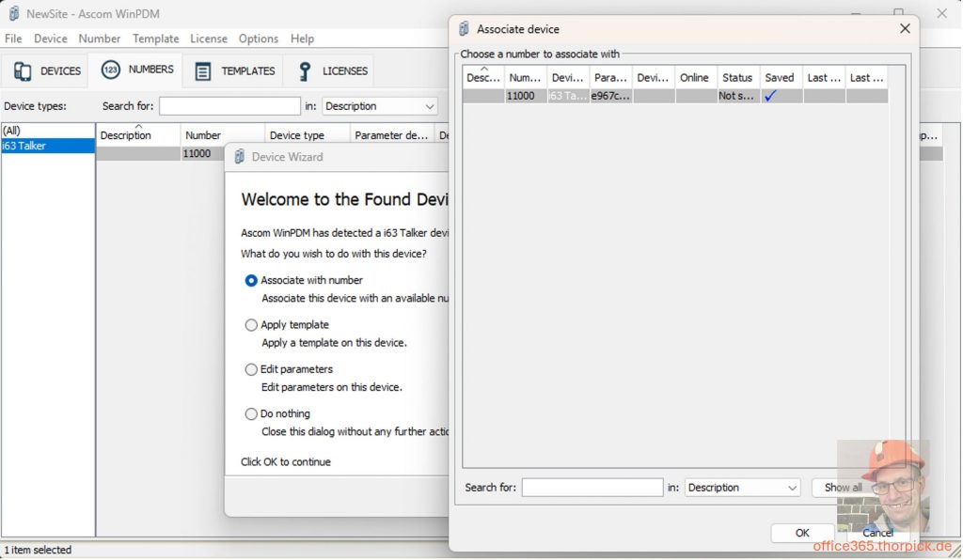Image resolution: width=963 pixels, height=560 pixels.
Task: Open the Templates tab icon
Action: pos(202,71)
